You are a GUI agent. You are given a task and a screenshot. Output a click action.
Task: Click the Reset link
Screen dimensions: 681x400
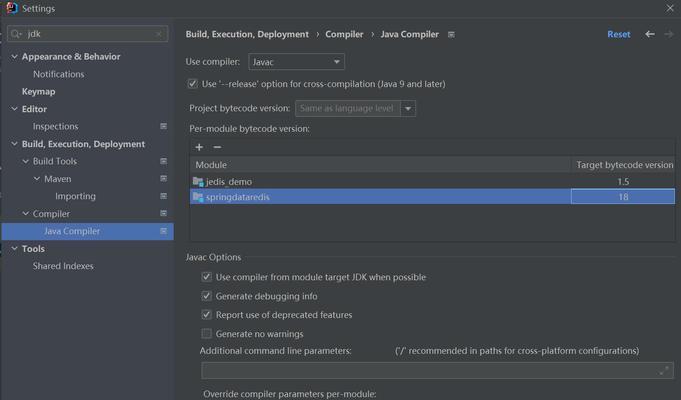618,34
